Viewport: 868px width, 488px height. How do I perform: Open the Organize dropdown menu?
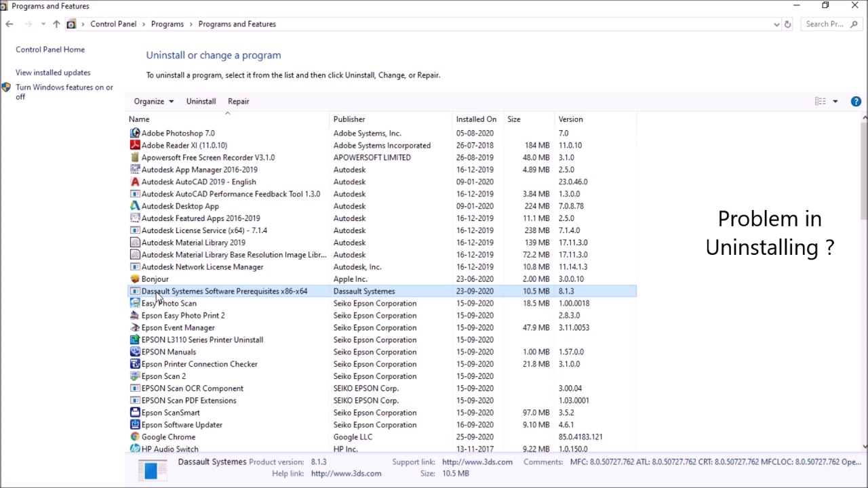tap(154, 102)
